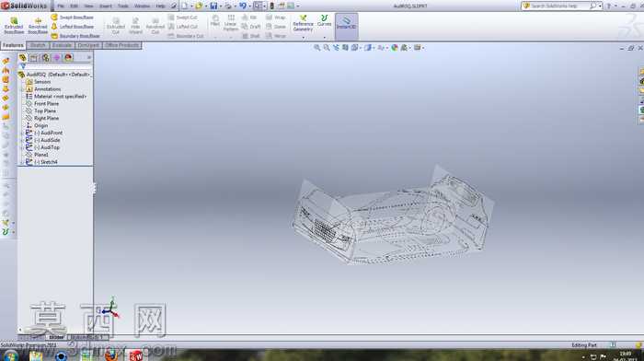This screenshot has height=361, width=644.
Task: Open the Reference Geometry dropdown arrow
Action: coord(304,38)
